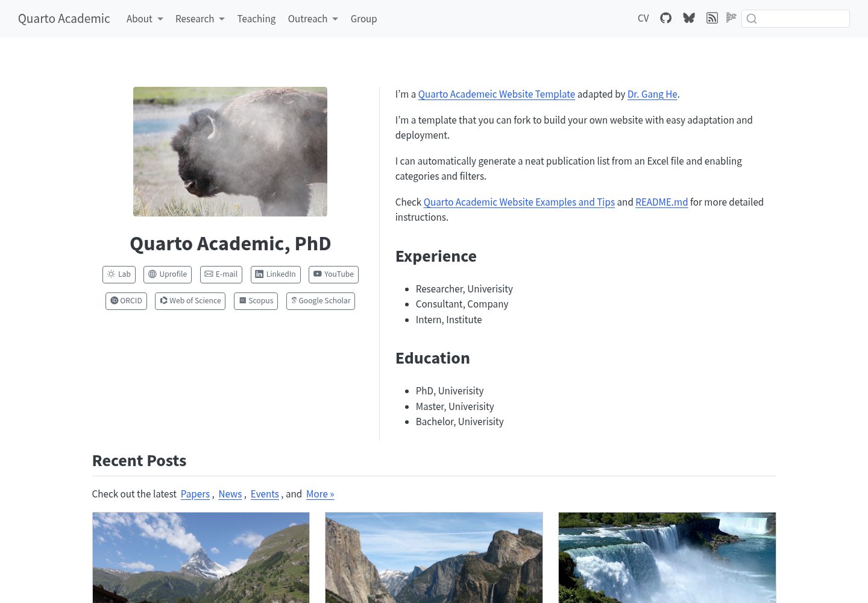Open the waterfall post thumbnail
The width and height of the screenshot is (868, 603).
[x=667, y=558]
